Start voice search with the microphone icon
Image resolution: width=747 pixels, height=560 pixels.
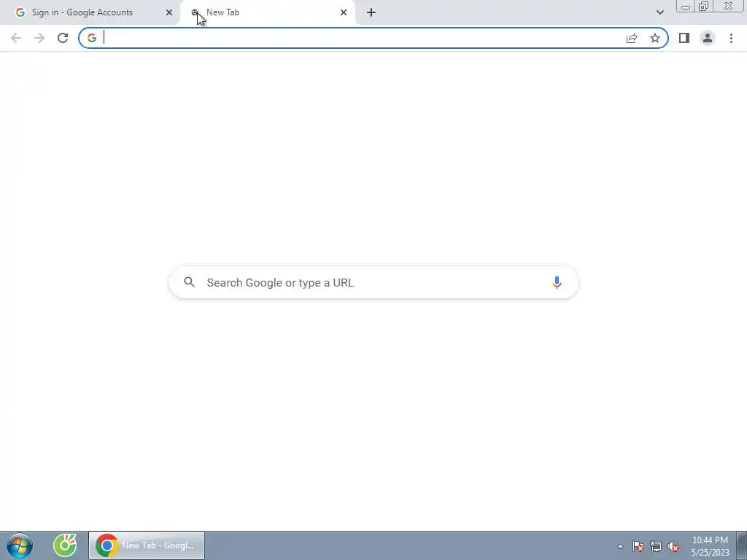[x=557, y=282]
